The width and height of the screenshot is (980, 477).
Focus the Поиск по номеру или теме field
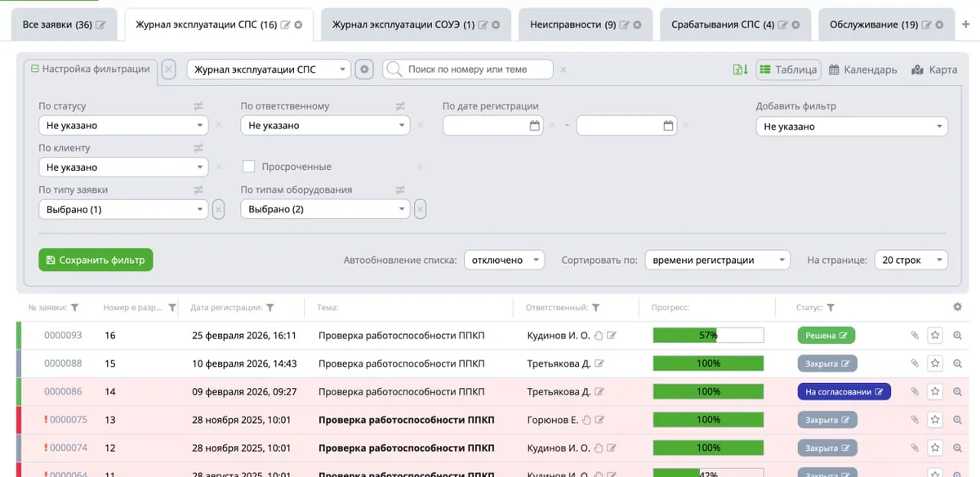point(469,69)
